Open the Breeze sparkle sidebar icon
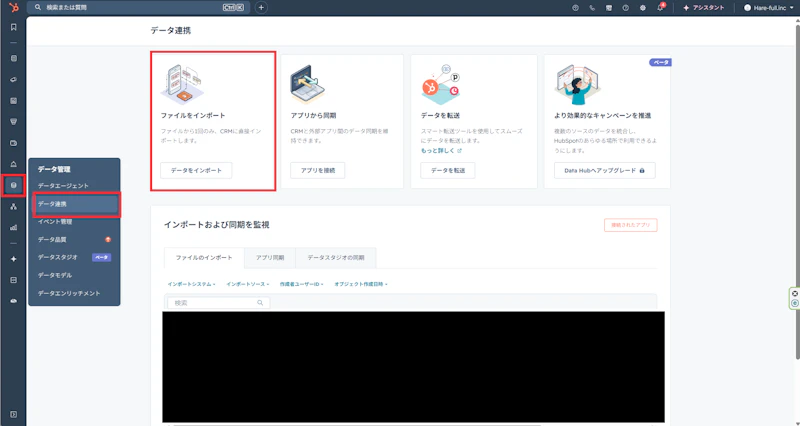This screenshot has height=426, width=800. tap(14, 259)
